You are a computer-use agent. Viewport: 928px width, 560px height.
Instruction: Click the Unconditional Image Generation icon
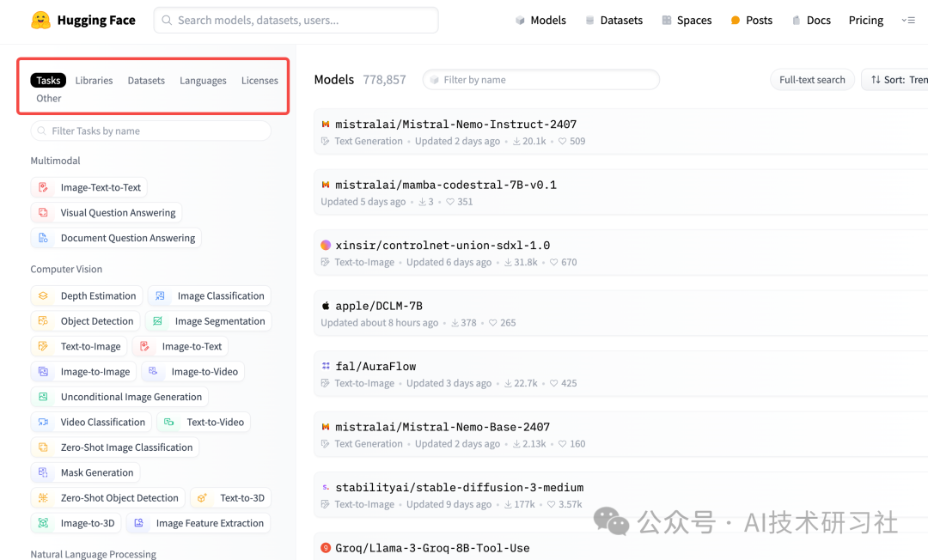(43, 397)
